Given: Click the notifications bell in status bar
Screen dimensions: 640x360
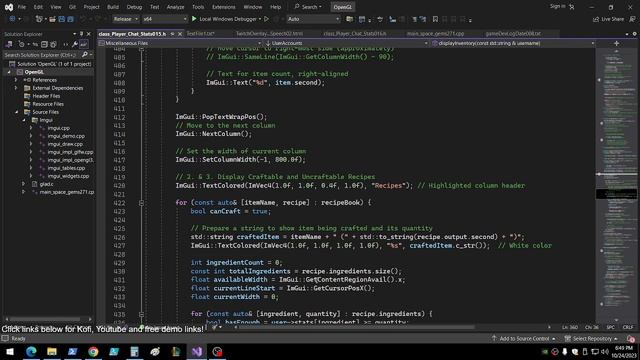Looking at the screenshot, I should click(x=631, y=338).
